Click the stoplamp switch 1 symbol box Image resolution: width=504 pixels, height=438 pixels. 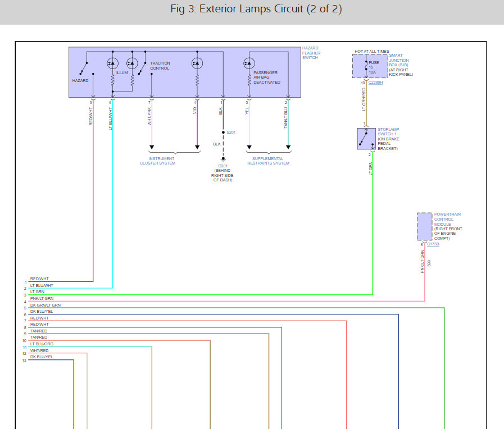(x=366, y=139)
